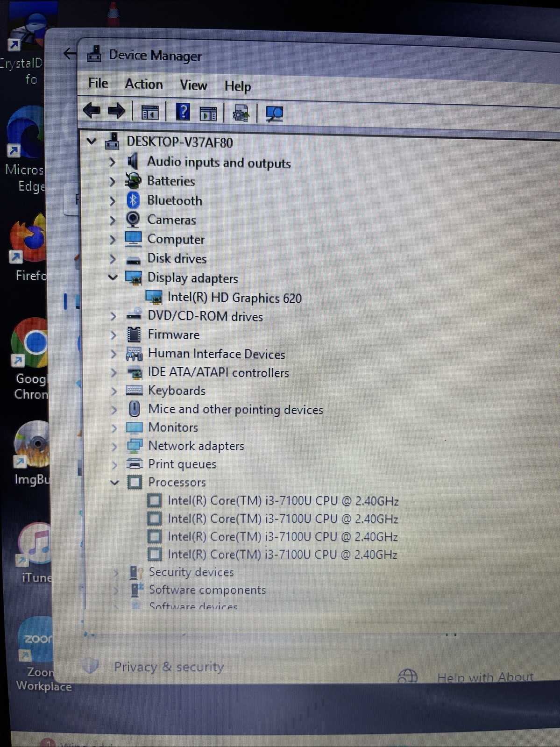The height and width of the screenshot is (747, 560).
Task: Select the Intel(R) HD Graphics 620 device
Action: [234, 298]
